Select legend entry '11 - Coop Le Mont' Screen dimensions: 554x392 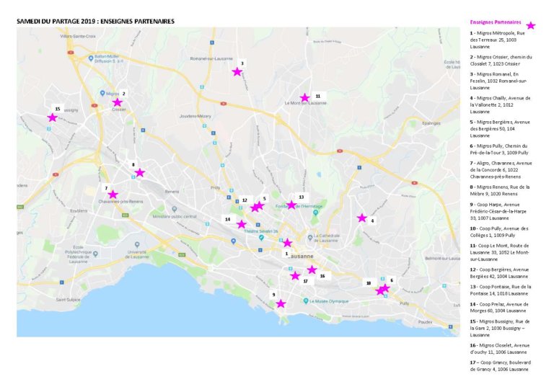pyautogui.click(x=500, y=252)
